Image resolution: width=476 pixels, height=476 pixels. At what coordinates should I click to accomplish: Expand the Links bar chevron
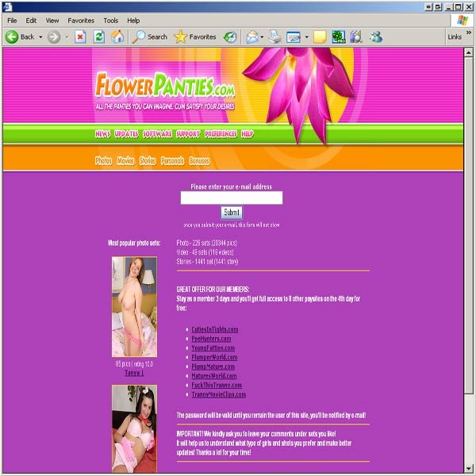469,33
